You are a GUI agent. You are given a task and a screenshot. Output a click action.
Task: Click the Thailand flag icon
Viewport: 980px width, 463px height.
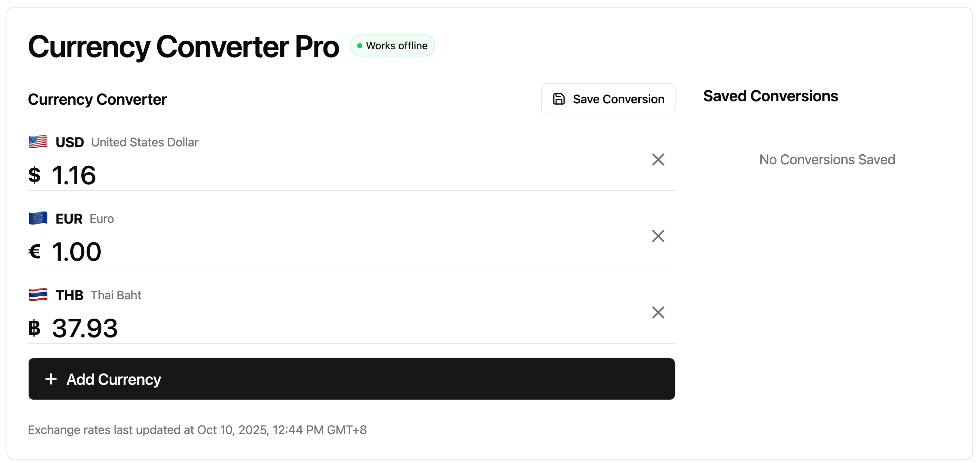point(38,295)
